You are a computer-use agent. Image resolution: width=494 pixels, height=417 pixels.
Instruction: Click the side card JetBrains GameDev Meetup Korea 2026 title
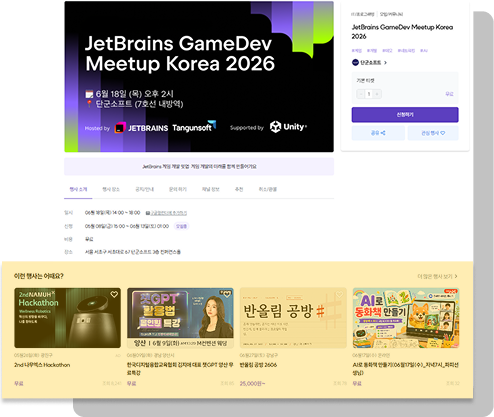tap(402, 32)
